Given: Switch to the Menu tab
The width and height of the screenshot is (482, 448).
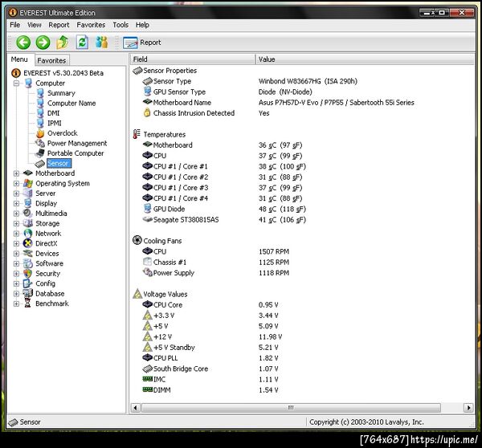Looking at the screenshot, I should pyautogui.click(x=19, y=59).
